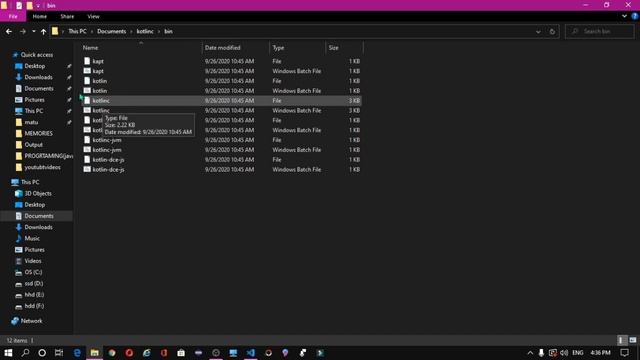Image resolution: width=640 pixels, height=360 pixels.
Task: Go back with the Back arrow
Action: coord(9,31)
